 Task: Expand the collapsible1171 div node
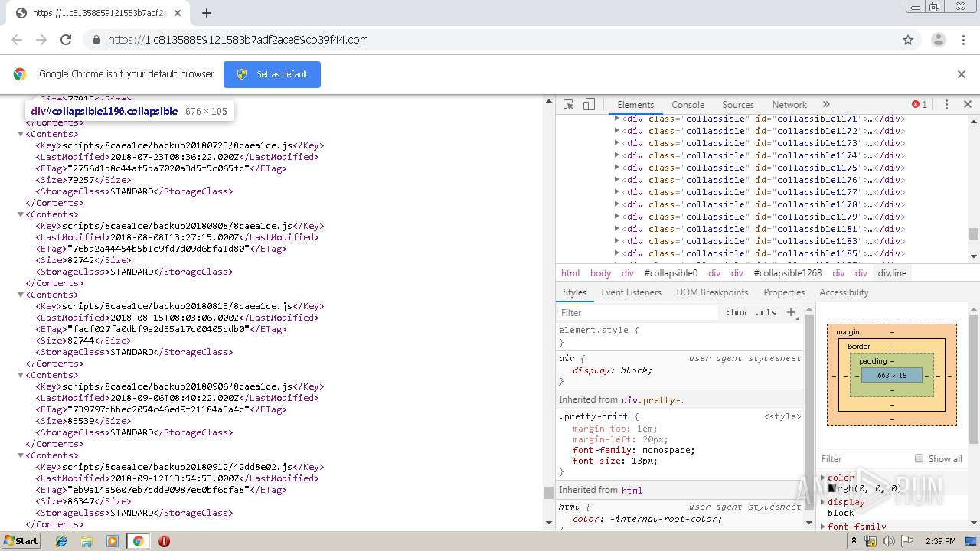[x=616, y=119]
